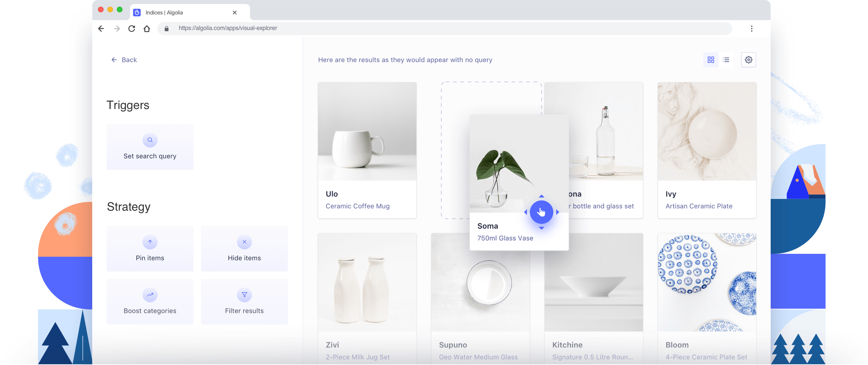Screen dimensions: 868x365
Task: Click the up-arrow icon above Pin items
Action: coord(150,242)
